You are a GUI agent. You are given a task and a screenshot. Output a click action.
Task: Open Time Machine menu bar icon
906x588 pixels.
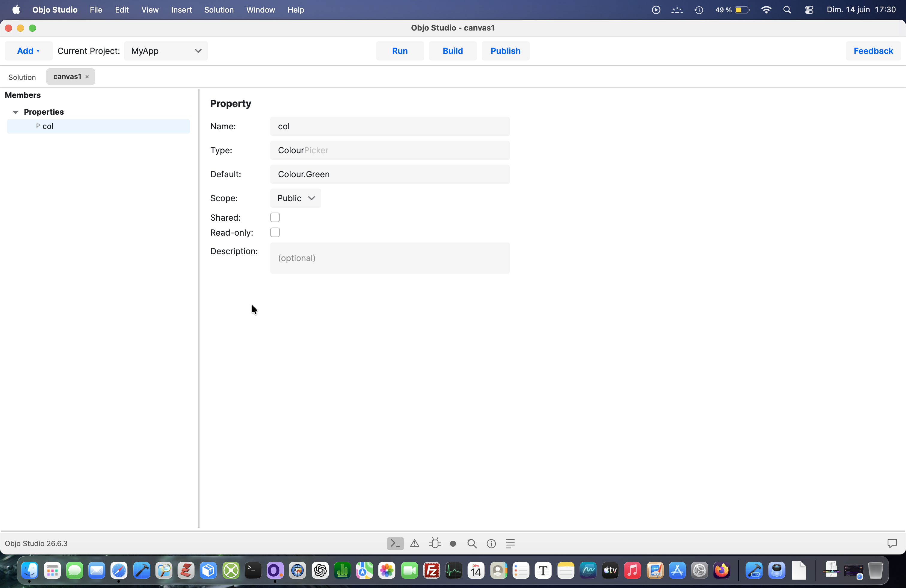[699, 10]
